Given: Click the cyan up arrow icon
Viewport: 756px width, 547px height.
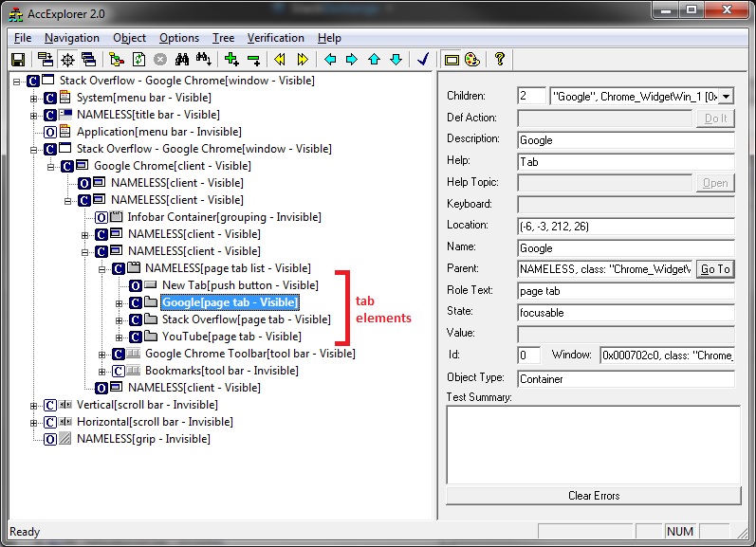Looking at the screenshot, I should coord(374,60).
